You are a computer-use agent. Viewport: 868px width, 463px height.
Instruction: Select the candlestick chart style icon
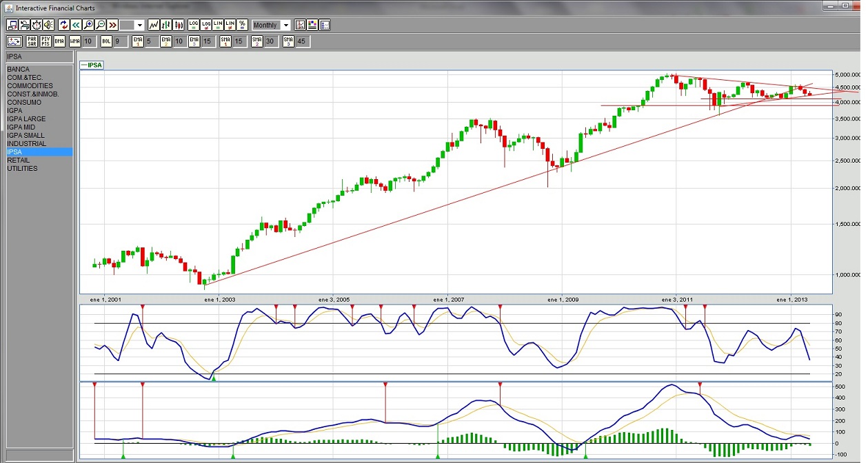[179, 25]
